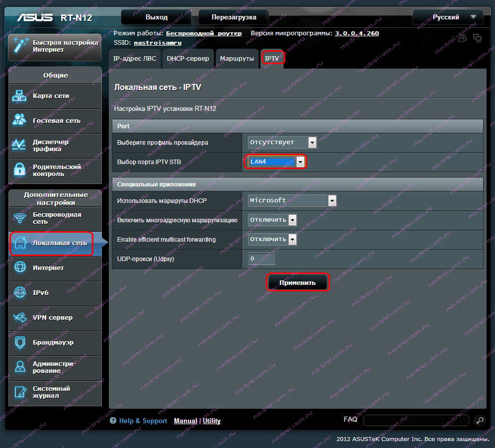This screenshot has height=448, width=495.
Task: Switch to the DHCP-сервер tab
Action: point(188,58)
